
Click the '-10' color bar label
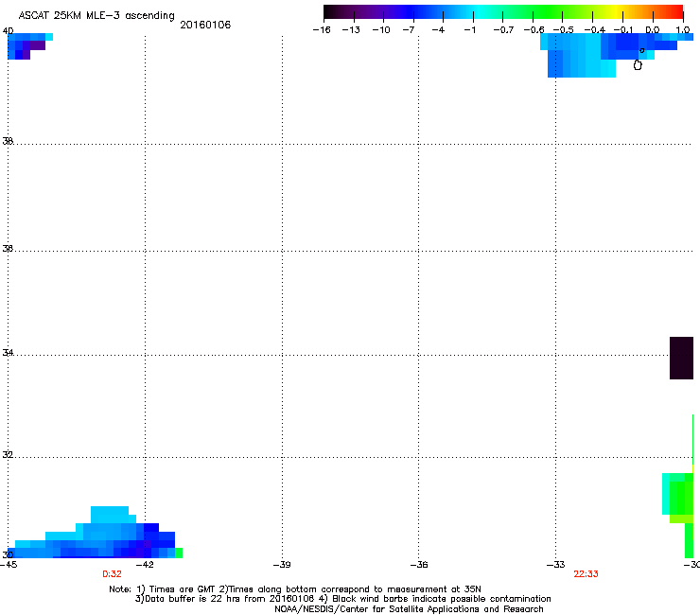point(381,30)
